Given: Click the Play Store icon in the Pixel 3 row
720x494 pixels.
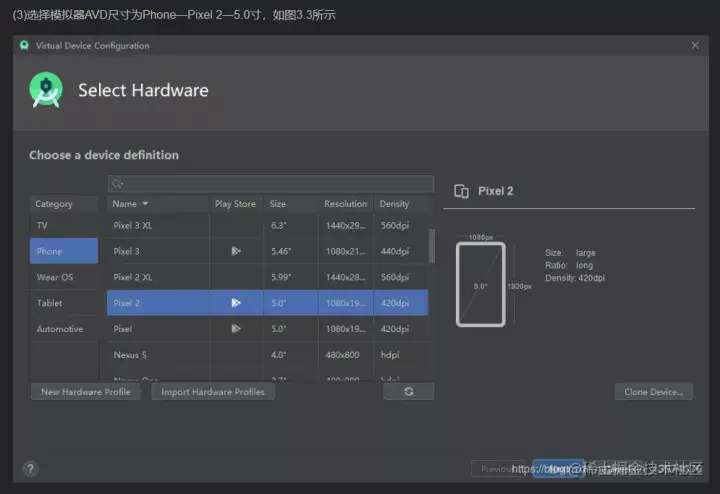Looking at the screenshot, I should 236,251.
